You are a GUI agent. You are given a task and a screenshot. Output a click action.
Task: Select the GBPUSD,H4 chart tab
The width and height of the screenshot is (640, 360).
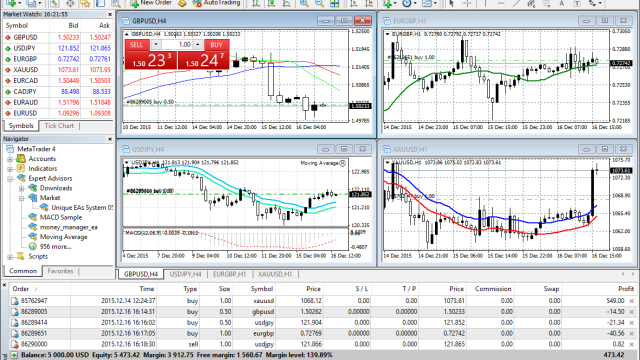[141, 274]
